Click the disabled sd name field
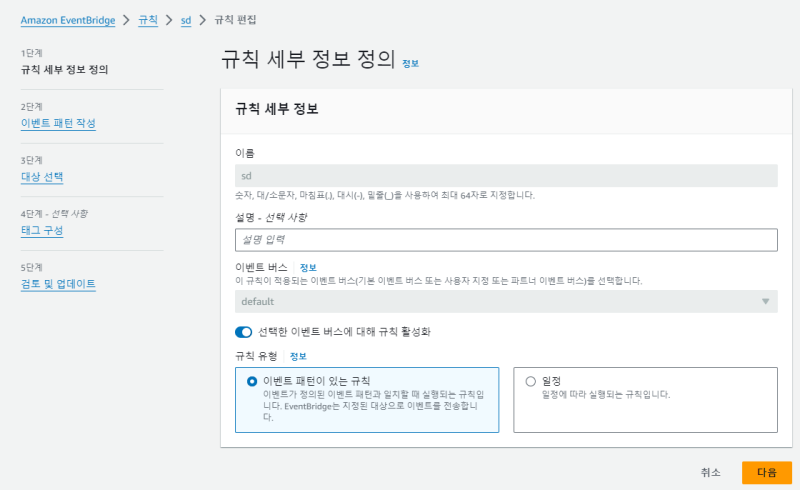800x490 pixels. pyautogui.click(x=506, y=176)
